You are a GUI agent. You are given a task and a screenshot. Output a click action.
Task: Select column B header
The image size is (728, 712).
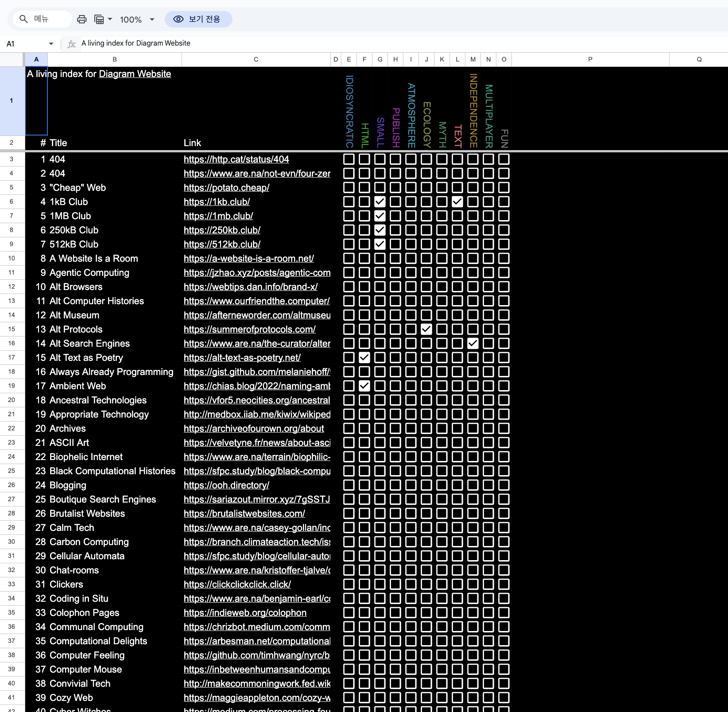click(115, 59)
